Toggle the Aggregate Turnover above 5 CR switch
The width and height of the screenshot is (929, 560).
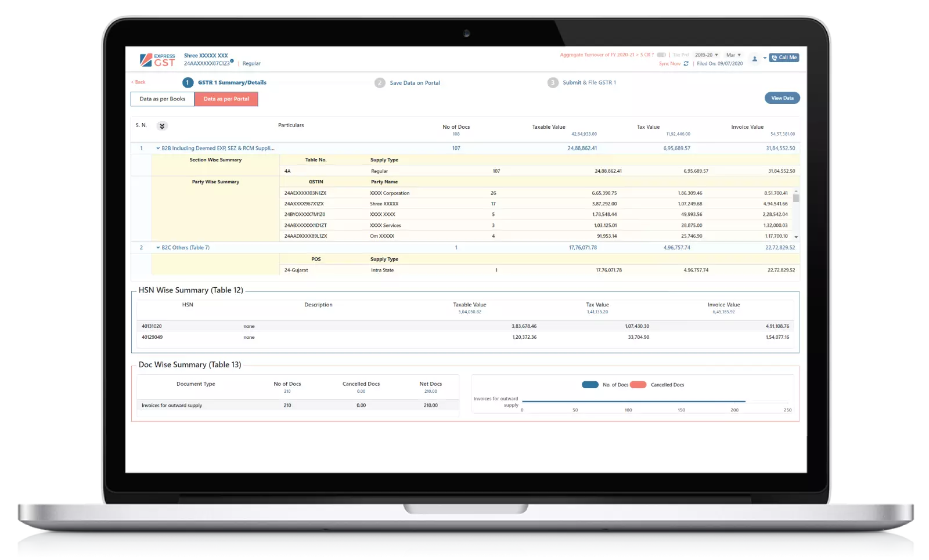click(661, 55)
